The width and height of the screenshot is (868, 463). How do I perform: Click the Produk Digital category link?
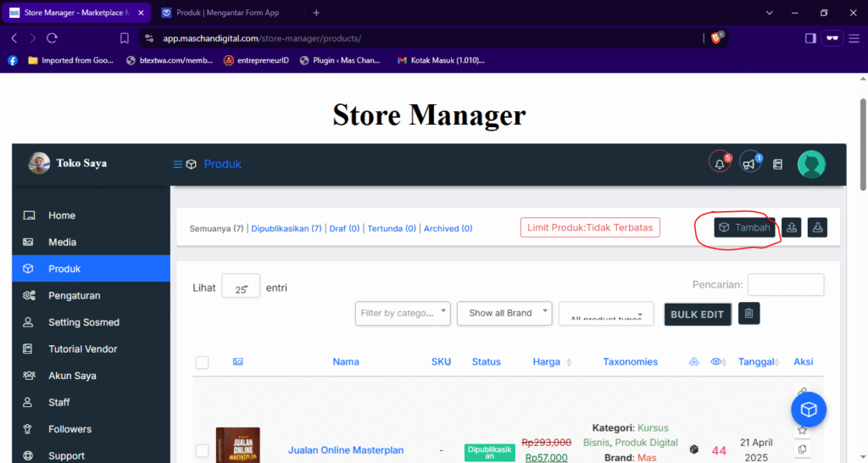[x=646, y=443]
